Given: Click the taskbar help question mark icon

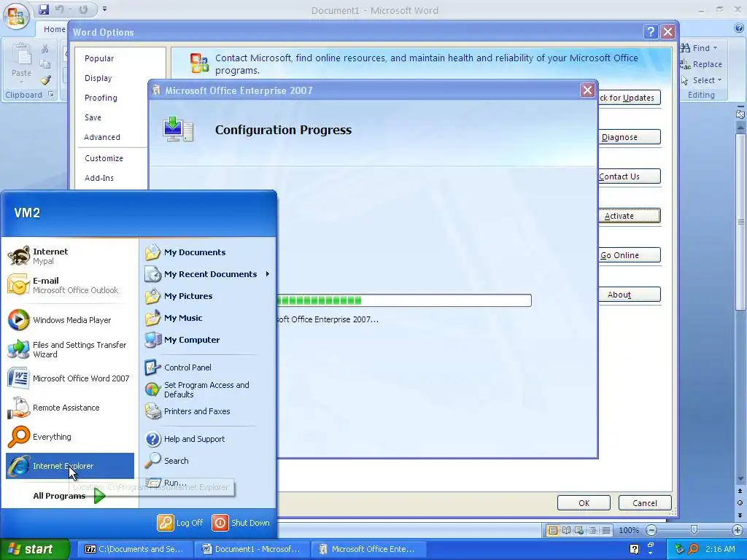Looking at the screenshot, I should pos(634,549).
